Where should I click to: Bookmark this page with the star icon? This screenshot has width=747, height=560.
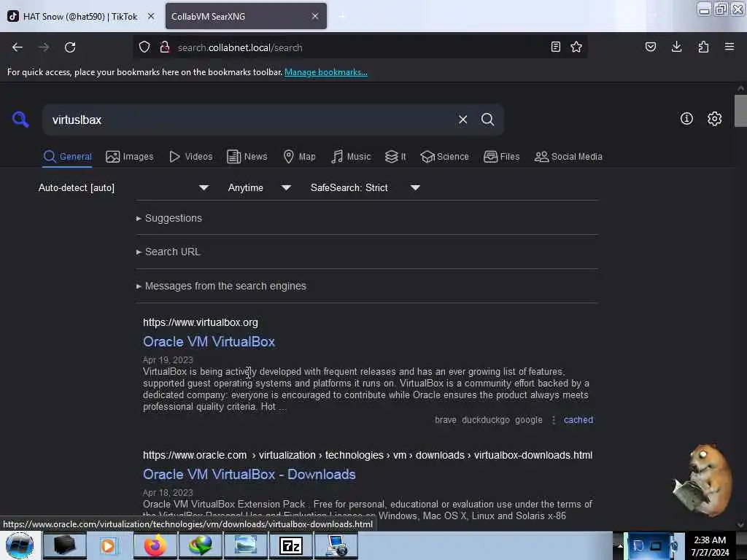point(576,47)
